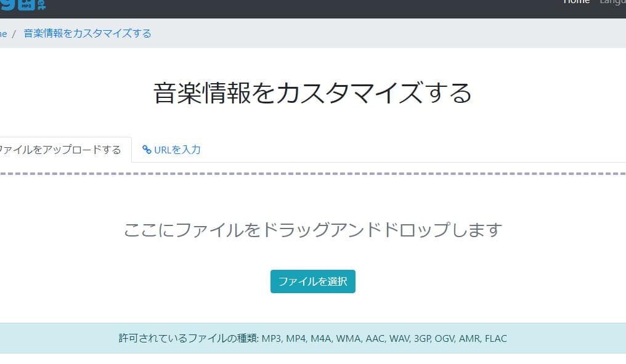This screenshot has height=364, width=626.
Task: Click the large 音楽情報をカスタマイズする page heading
Action: point(313,93)
